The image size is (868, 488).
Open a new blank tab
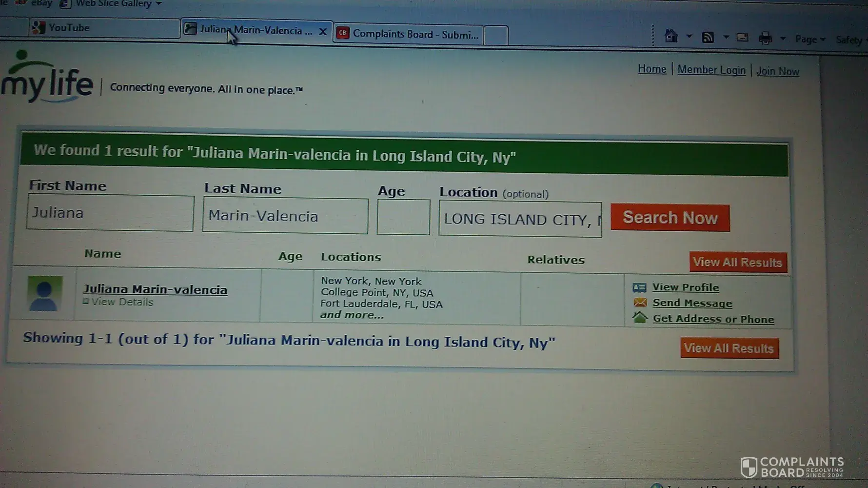pyautogui.click(x=496, y=36)
